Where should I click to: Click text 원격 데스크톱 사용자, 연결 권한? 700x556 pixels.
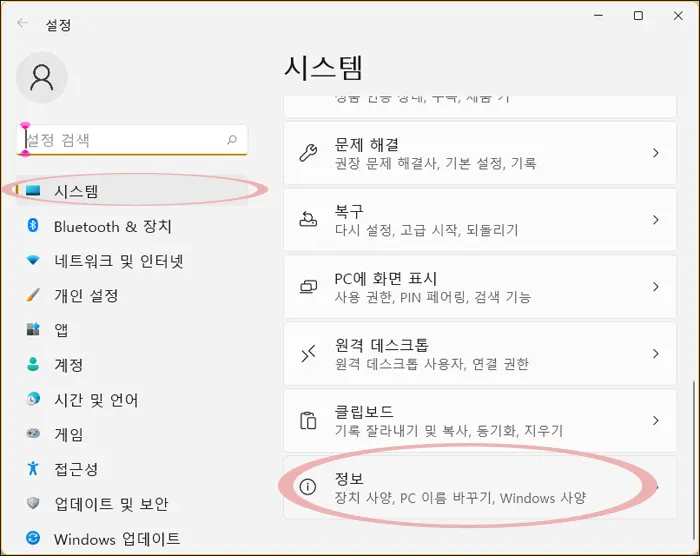tap(432, 364)
